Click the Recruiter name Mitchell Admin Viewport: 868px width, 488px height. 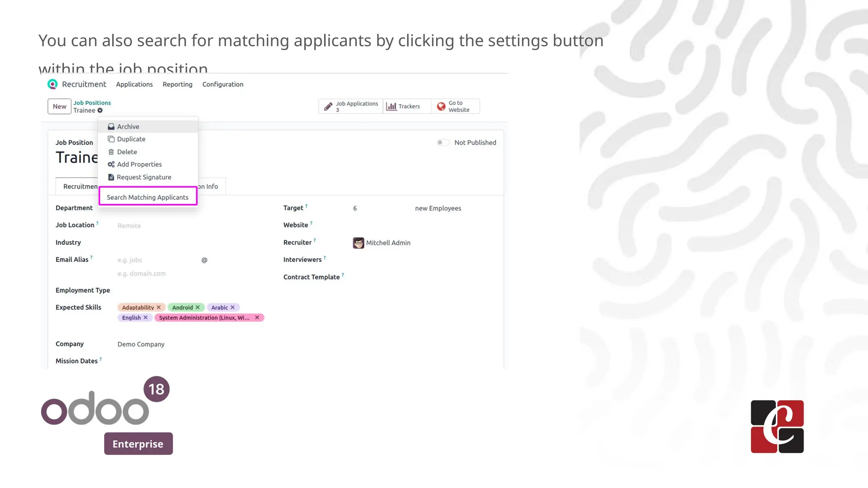(x=388, y=243)
